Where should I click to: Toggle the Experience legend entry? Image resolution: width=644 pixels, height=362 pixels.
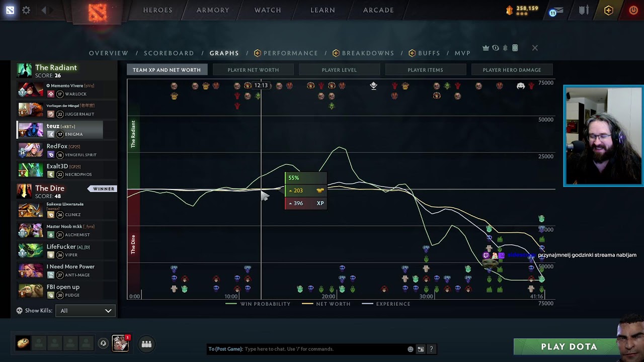386,304
